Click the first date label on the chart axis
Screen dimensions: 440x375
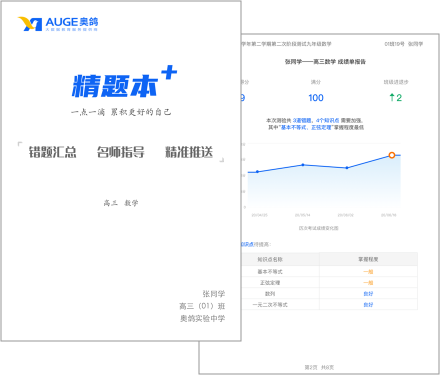[259, 215]
